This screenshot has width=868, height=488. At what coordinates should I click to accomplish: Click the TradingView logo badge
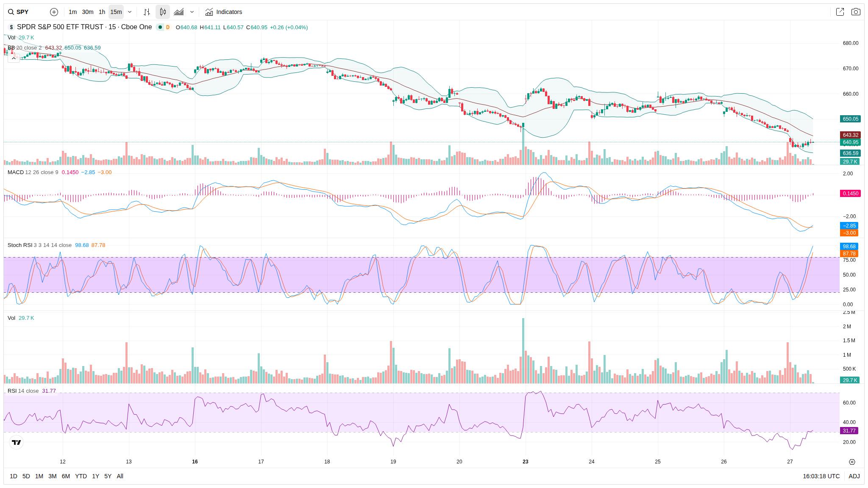tap(16, 442)
